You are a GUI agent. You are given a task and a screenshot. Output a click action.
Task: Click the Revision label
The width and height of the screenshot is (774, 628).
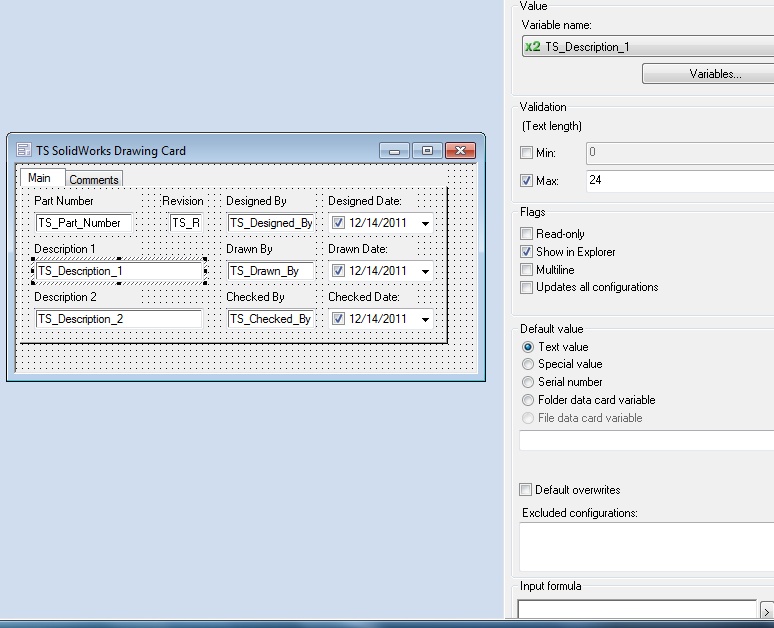(183, 201)
